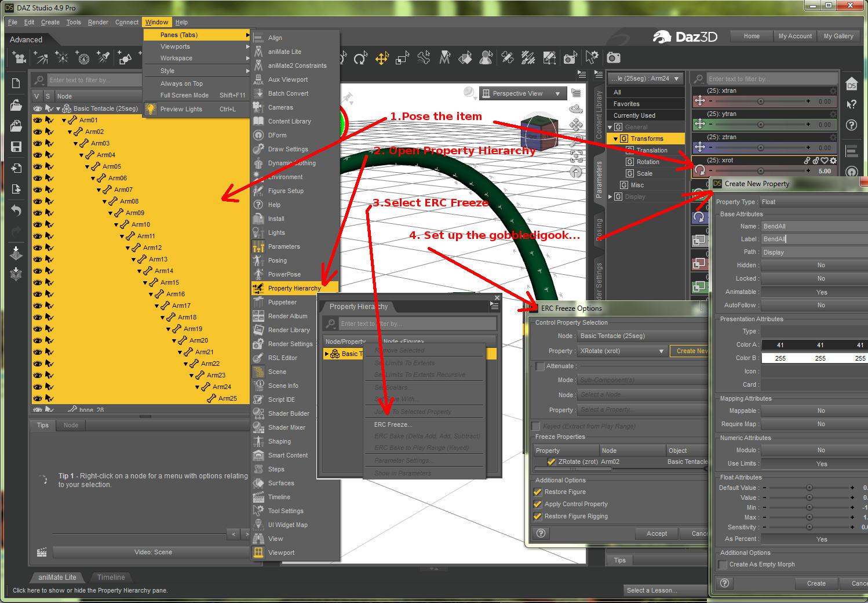This screenshot has height=603, width=868.
Task: Select the Scale tool in toolbar
Action: [x=403, y=58]
